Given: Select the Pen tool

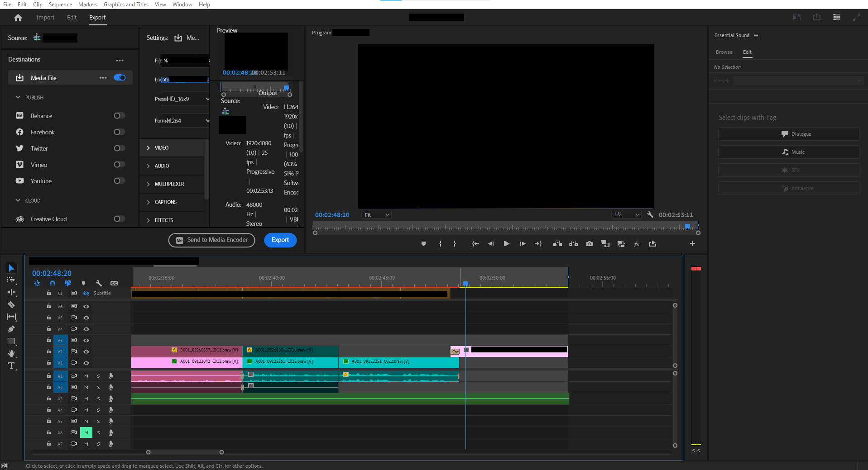Looking at the screenshot, I should (x=11, y=329).
